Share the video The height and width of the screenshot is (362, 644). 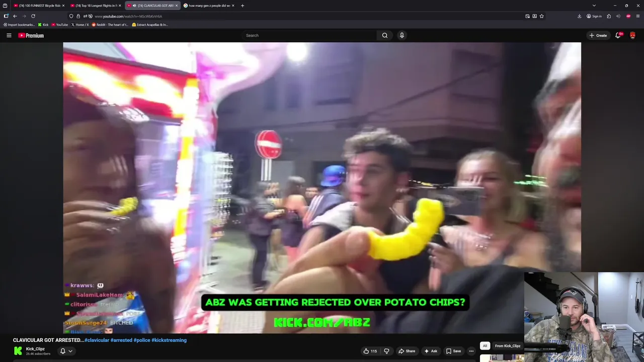pyautogui.click(x=407, y=351)
